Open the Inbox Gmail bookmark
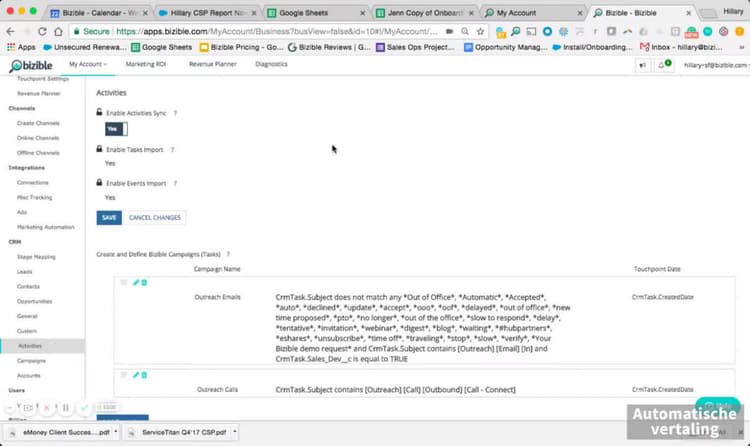 (681, 47)
